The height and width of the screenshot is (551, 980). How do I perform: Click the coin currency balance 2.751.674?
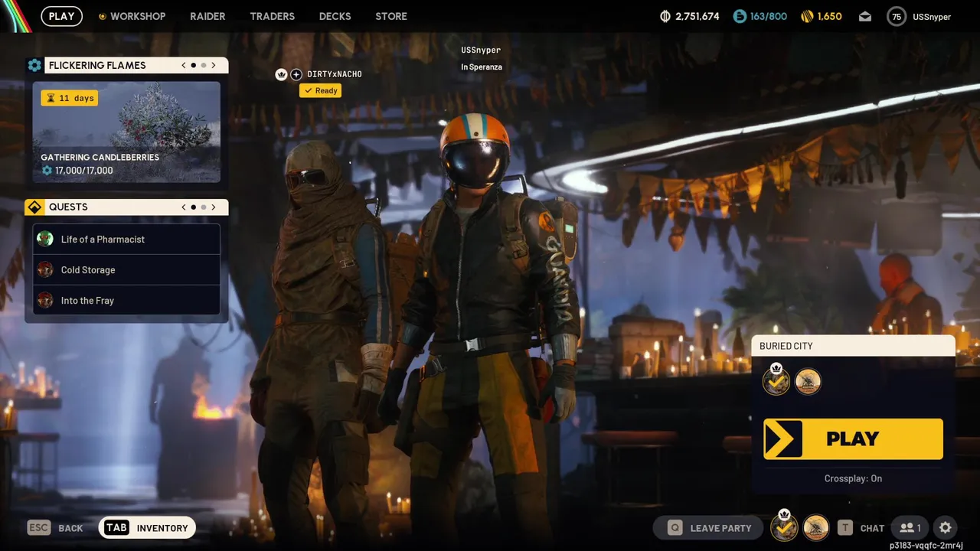click(689, 16)
